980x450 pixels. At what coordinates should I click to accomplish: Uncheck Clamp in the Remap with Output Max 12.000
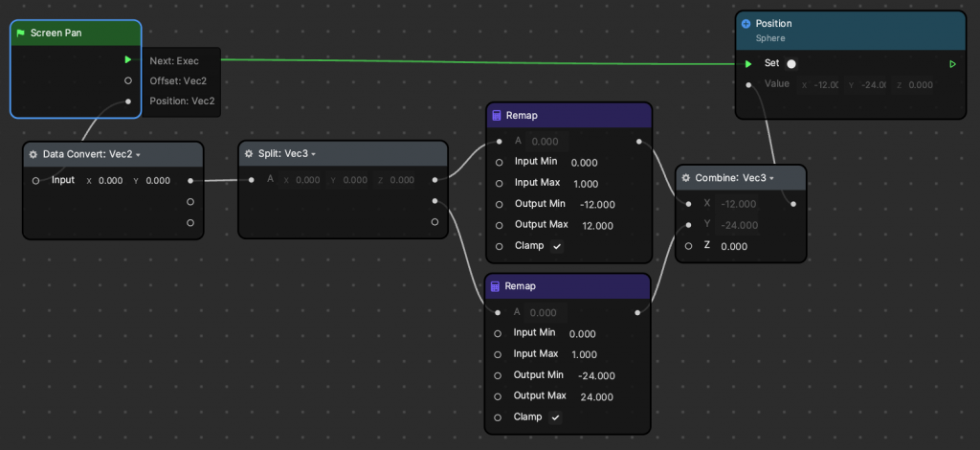pos(556,246)
